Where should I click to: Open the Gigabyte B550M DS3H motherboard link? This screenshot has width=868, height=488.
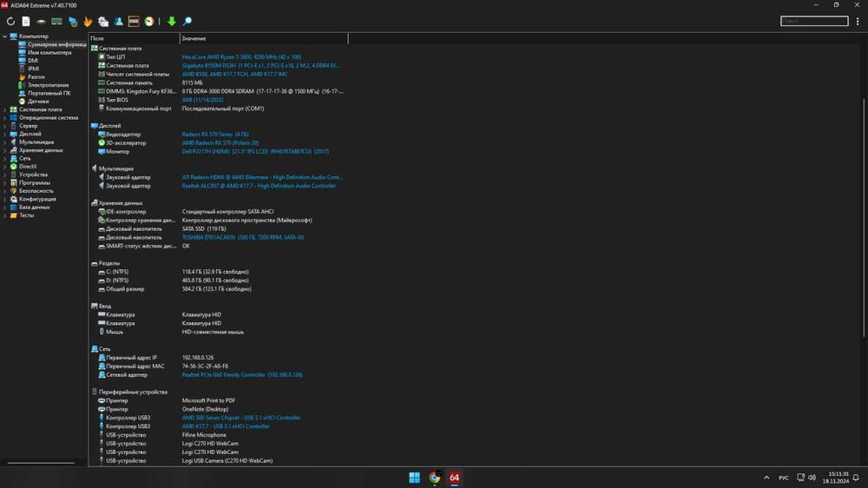(260, 65)
